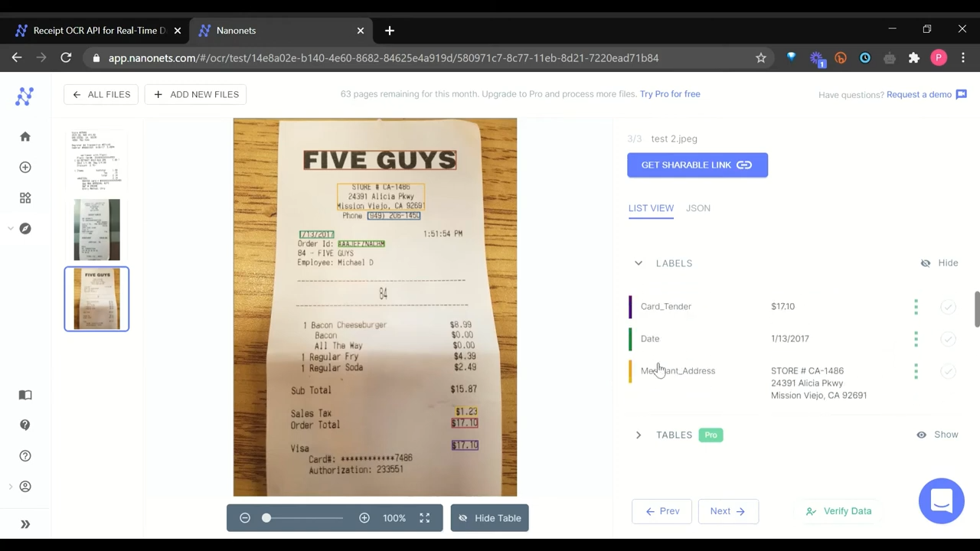980x551 pixels.
Task: Open browser extensions puzzle icon
Action: coord(914,57)
